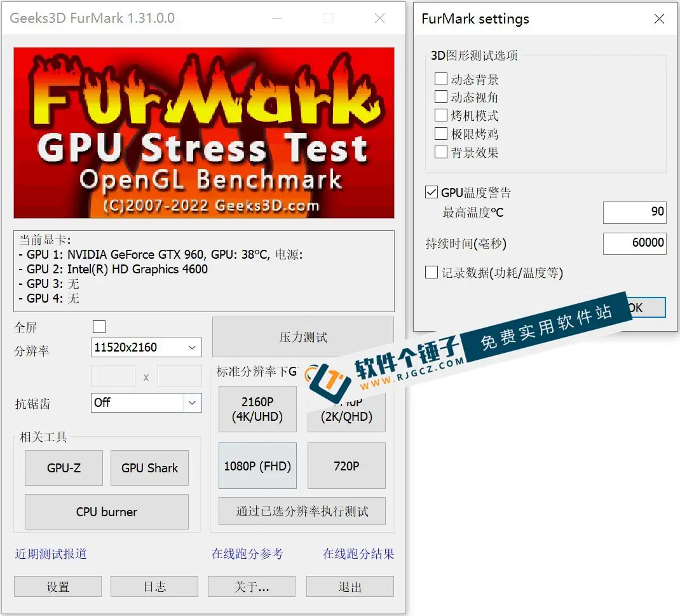Click 通过已选分辨率执行测试 button

(x=303, y=511)
